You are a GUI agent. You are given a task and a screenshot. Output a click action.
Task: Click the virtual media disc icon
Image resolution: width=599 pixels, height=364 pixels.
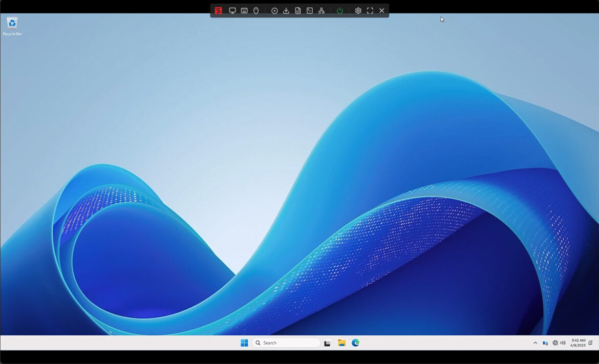(x=274, y=11)
